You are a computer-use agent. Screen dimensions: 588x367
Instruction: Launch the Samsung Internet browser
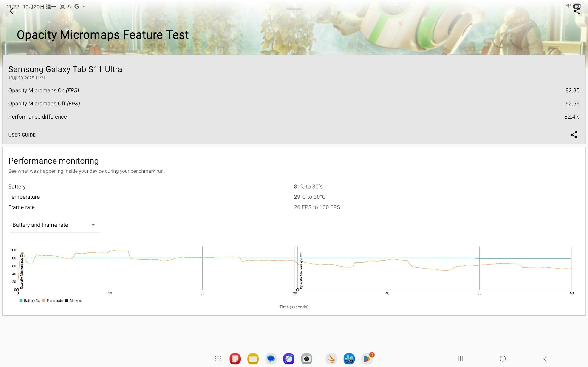288,359
